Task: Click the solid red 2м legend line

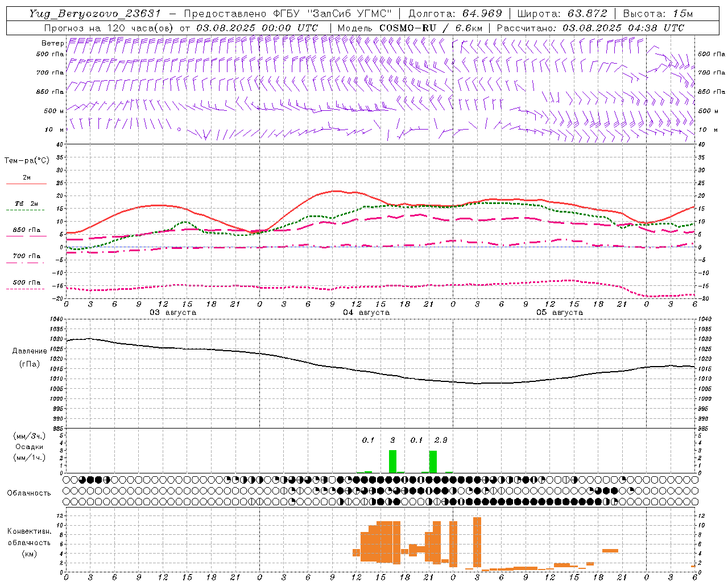Action: (26, 184)
